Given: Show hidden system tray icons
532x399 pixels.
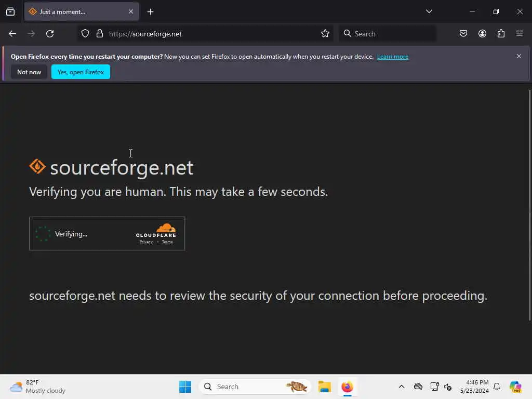Looking at the screenshot, I should [x=402, y=387].
